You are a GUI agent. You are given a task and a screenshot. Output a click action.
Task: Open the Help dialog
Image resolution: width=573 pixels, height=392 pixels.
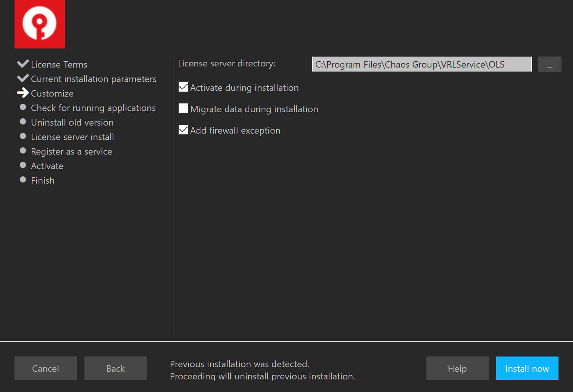coord(457,368)
